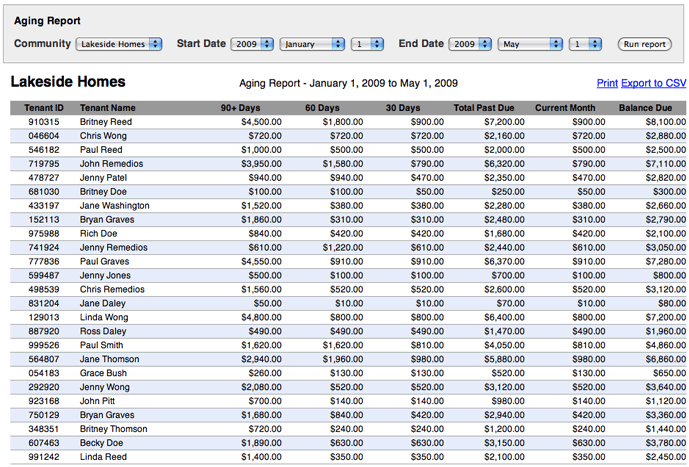This screenshot has width=689, height=467.
Task: Click the 90+ days value $4,800.00
Action: point(261,317)
